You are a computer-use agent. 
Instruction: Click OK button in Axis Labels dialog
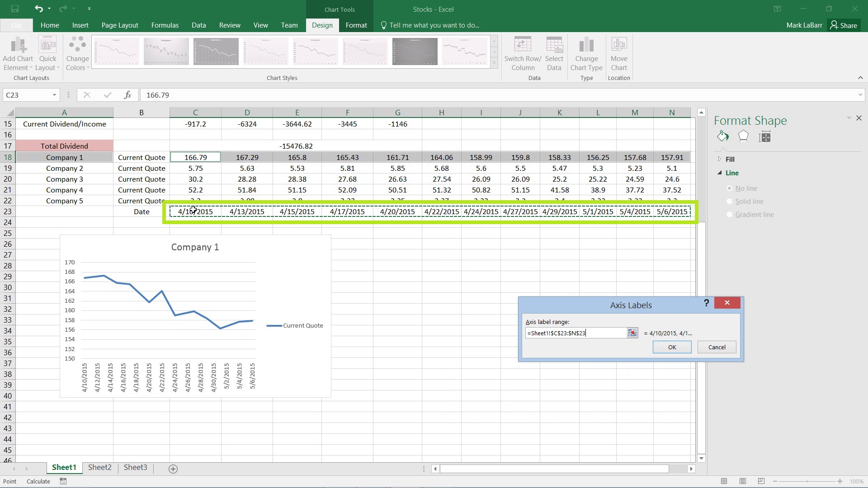[672, 347]
